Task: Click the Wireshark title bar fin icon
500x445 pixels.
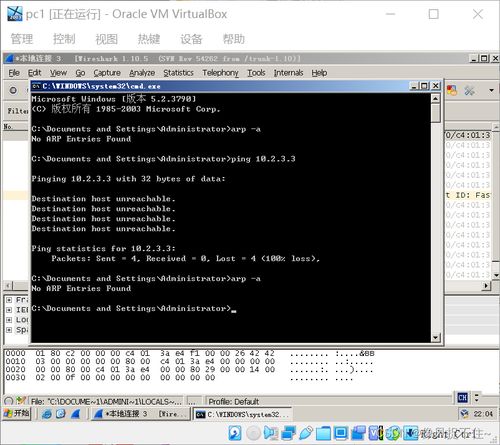Action: (9, 59)
